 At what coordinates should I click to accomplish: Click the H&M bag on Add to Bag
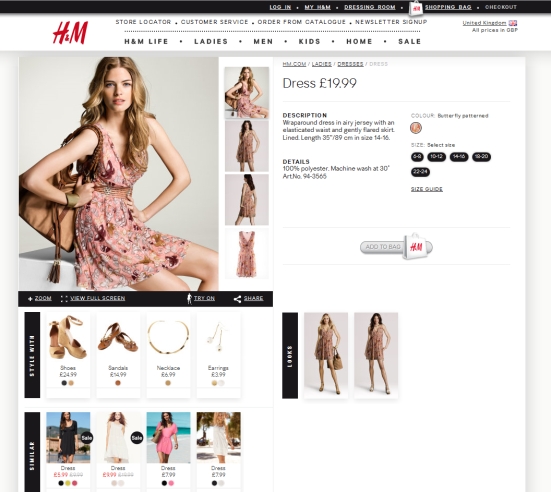click(x=417, y=246)
